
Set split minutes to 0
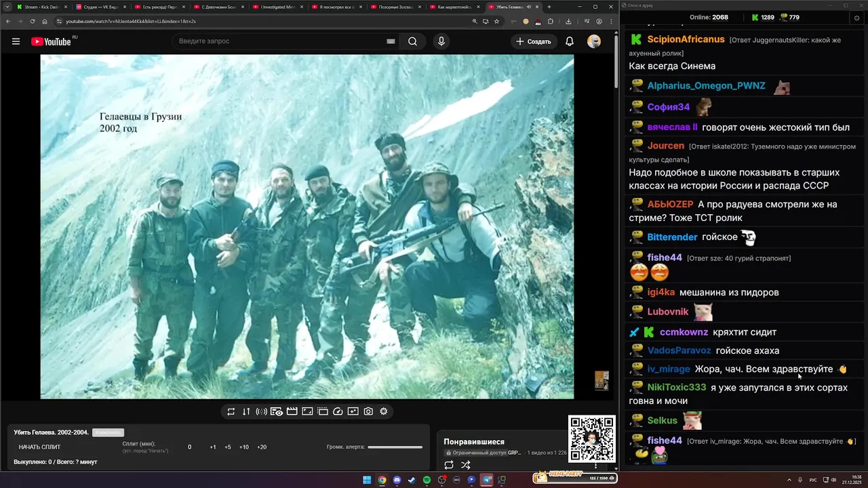click(x=189, y=447)
